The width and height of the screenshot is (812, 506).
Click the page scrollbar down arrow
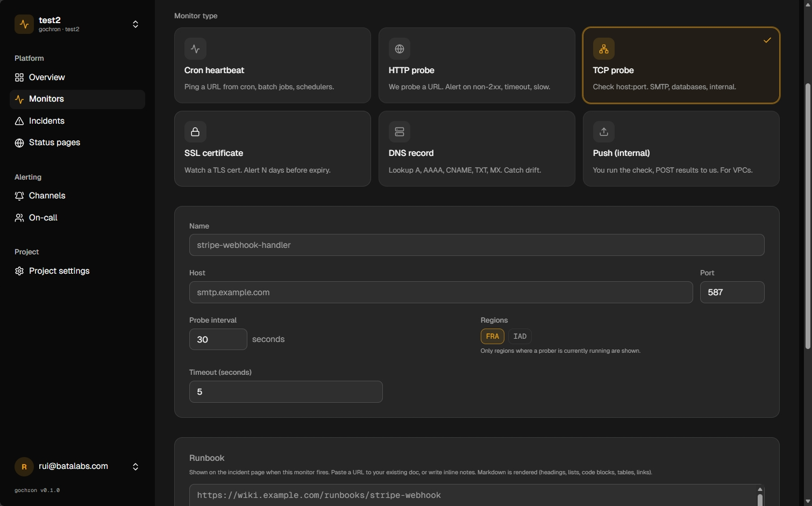[808, 501]
